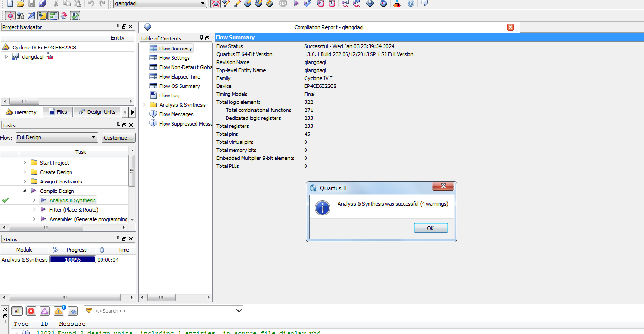Click the Save All icon
This screenshot has width=644, height=334.
[42, 3]
